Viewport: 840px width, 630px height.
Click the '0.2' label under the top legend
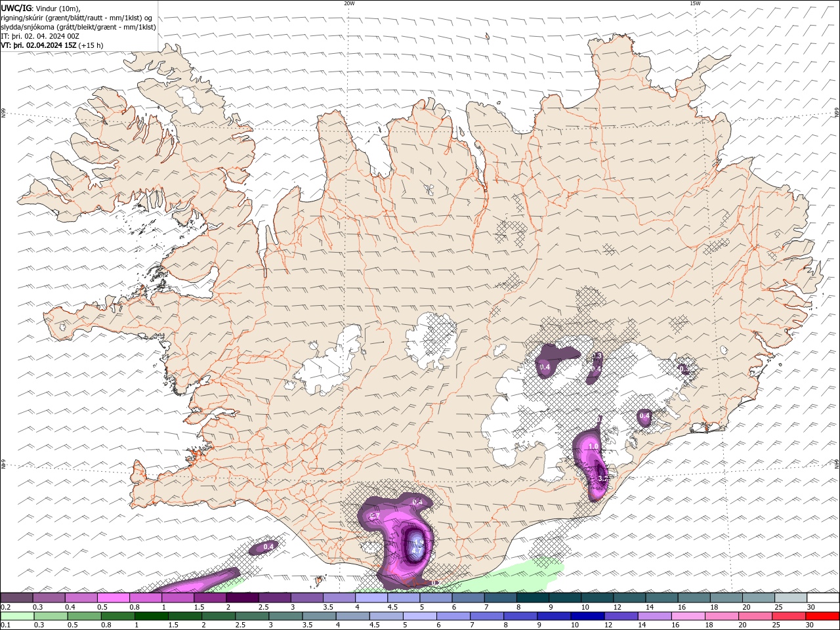click(5, 607)
